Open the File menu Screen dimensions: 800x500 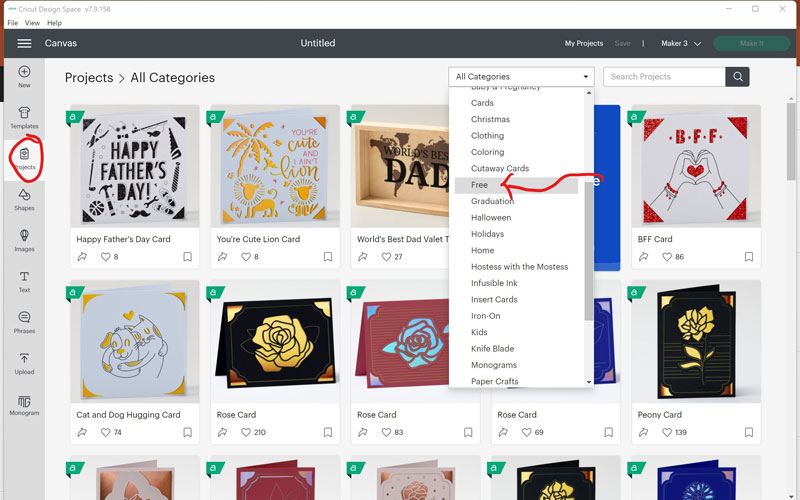pos(13,23)
